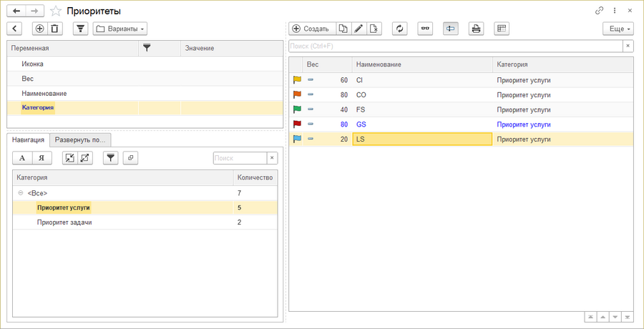Image resolution: width=644 pixels, height=329 pixels.
Task: Click the glasses view icon
Action: coord(425,29)
